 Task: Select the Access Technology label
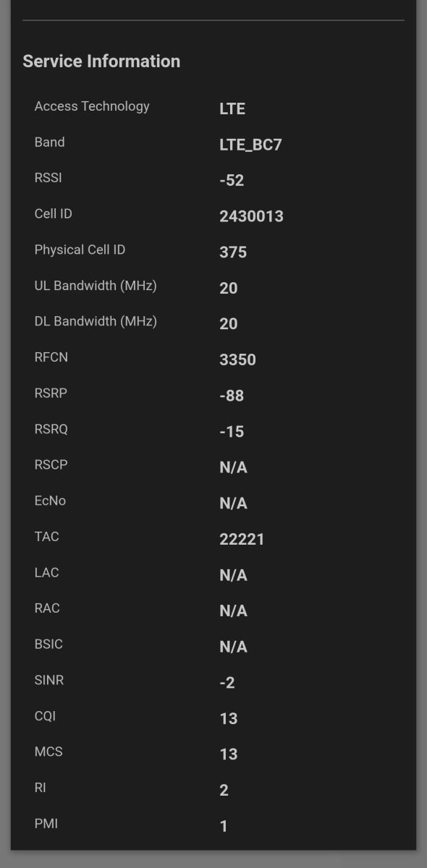coord(92,106)
